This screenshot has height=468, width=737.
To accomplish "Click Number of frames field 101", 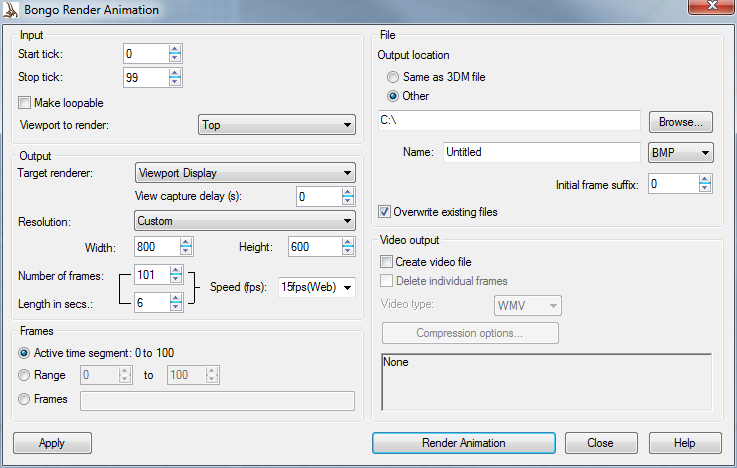I will pos(152,274).
